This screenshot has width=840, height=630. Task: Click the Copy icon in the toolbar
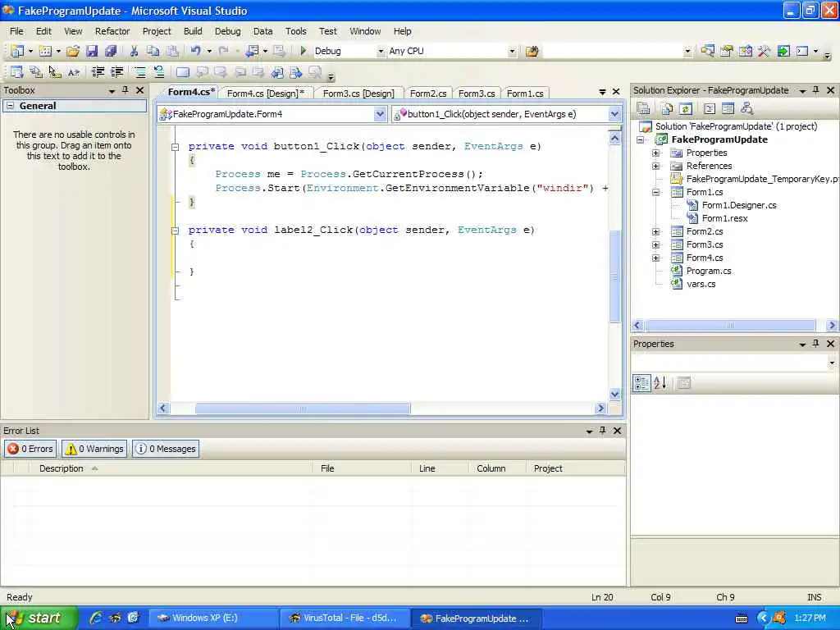(x=153, y=52)
